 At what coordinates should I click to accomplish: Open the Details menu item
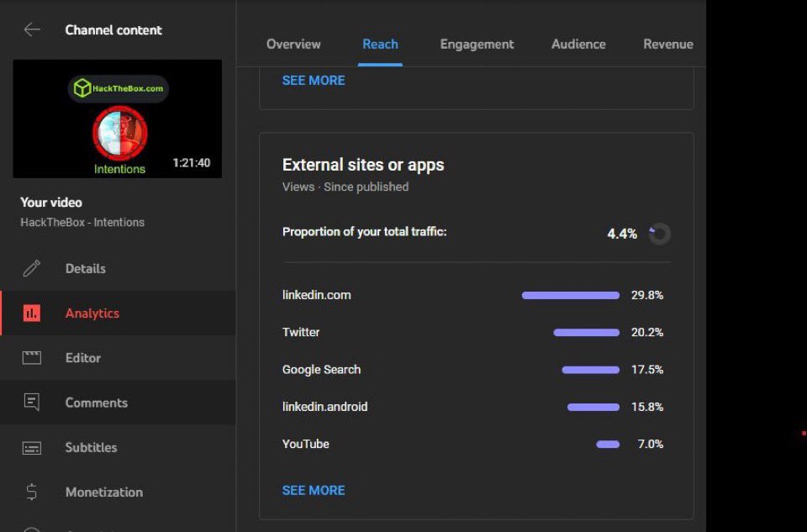click(118, 269)
